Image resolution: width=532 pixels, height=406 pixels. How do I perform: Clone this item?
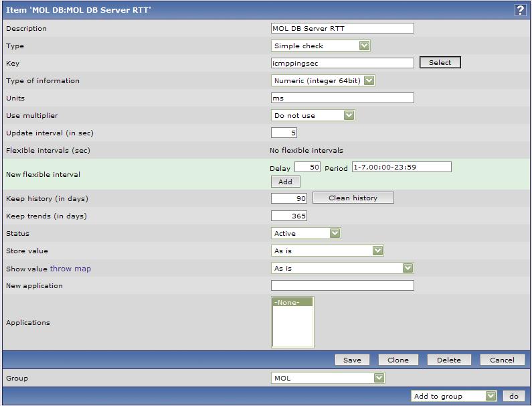tap(398, 360)
